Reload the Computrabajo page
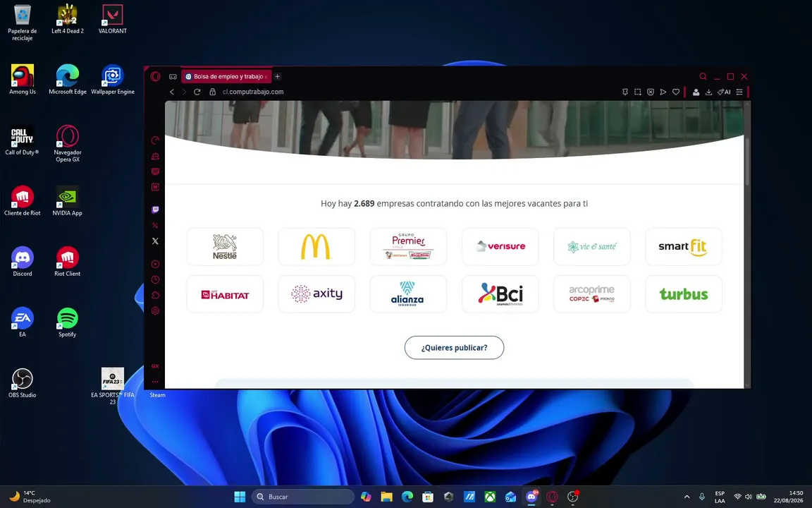 point(197,92)
